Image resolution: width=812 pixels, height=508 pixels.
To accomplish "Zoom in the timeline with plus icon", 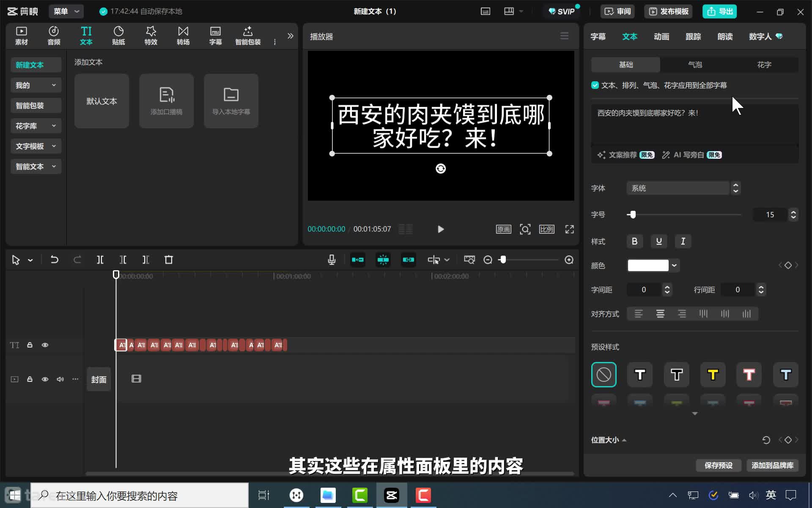I will point(569,260).
